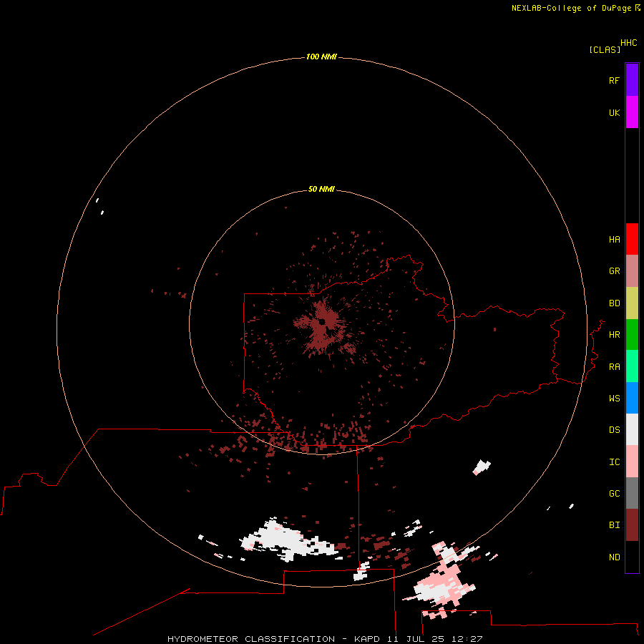644x644 pixels.
Task: Click the DS white legend swatch
Action: coord(632,429)
